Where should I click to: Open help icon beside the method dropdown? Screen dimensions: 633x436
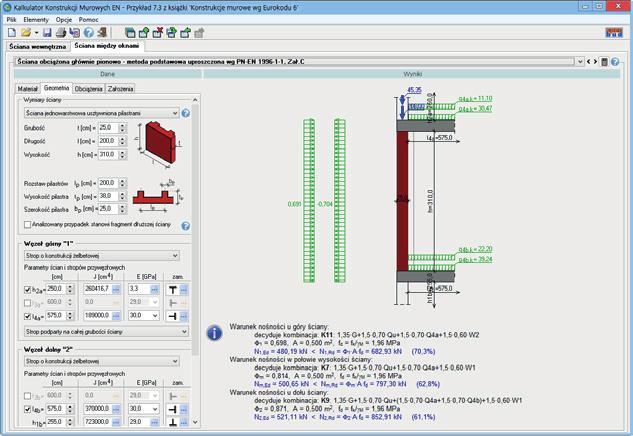click(615, 62)
